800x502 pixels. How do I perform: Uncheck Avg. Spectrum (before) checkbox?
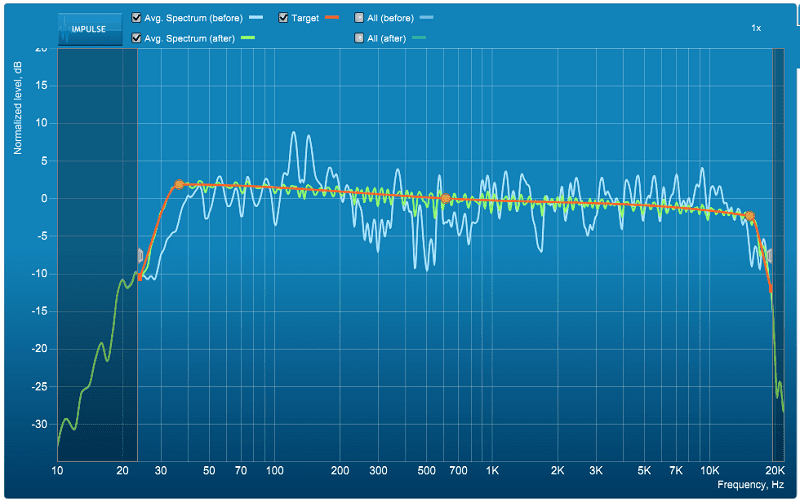click(136, 18)
